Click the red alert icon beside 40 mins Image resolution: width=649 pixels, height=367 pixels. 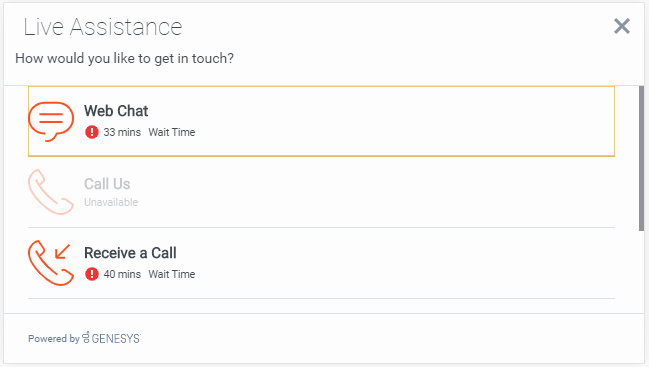(x=92, y=274)
